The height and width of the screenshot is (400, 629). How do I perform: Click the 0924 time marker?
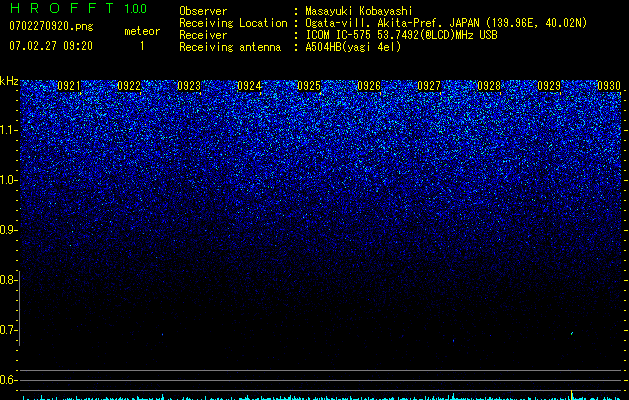[x=249, y=86]
